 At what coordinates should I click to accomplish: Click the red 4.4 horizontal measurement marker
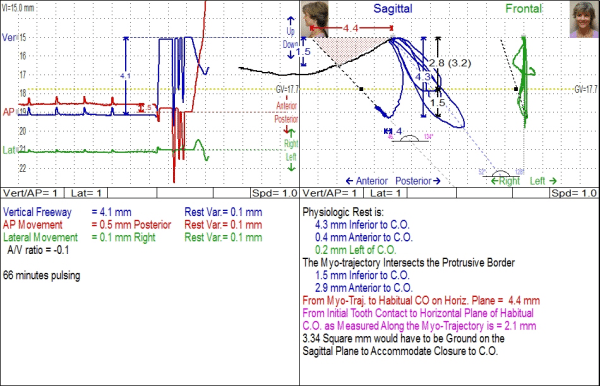351,28
